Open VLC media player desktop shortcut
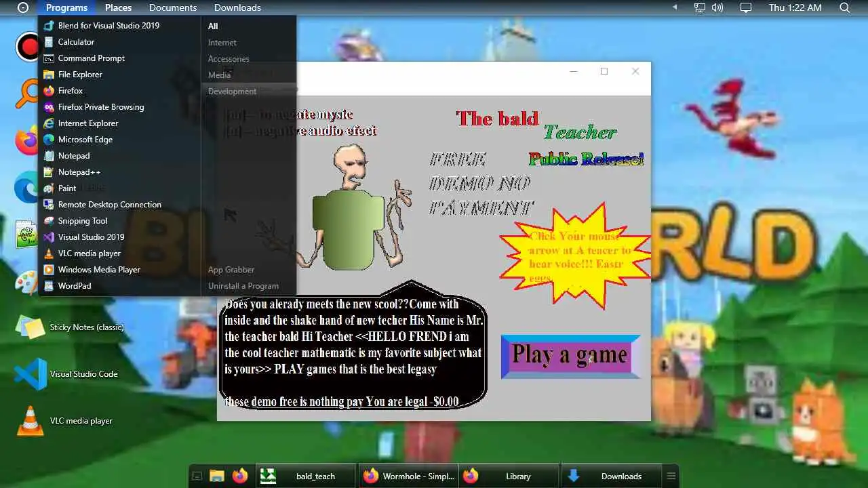This screenshot has width=868, height=488. point(31,421)
